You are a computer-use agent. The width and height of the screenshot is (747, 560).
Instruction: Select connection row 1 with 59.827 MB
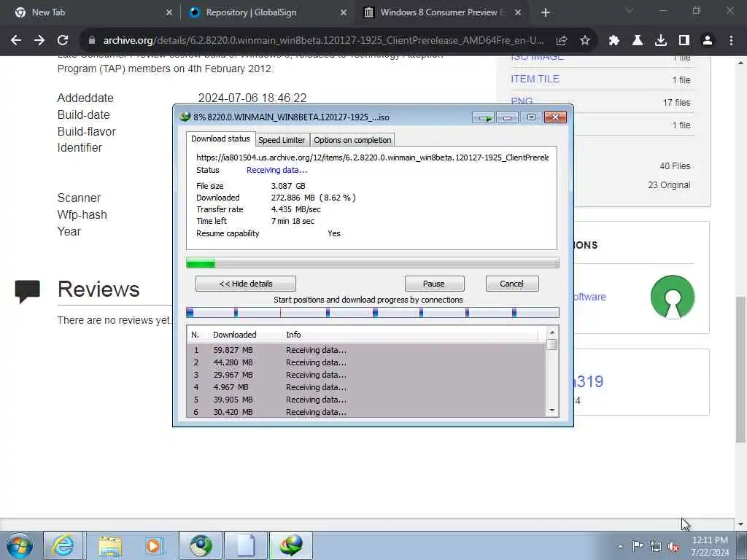click(366, 350)
